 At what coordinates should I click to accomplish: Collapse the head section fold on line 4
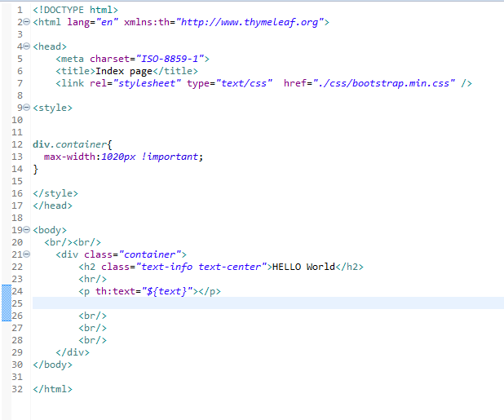pyautogui.click(x=27, y=46)
